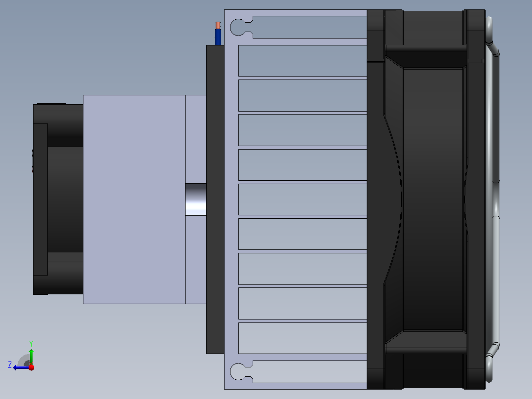Viewport: 532px width, 399px height.
Task: Select the shiny cylindrical spacer
Action: 196,199
